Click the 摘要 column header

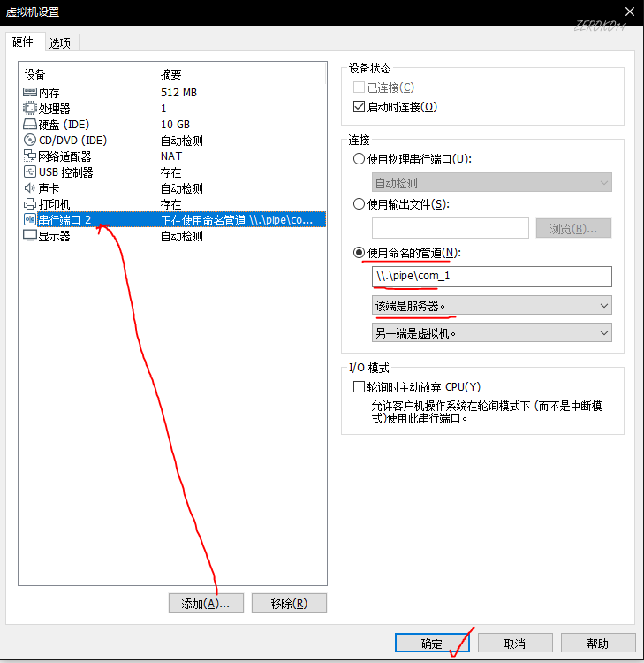point(171,74)
